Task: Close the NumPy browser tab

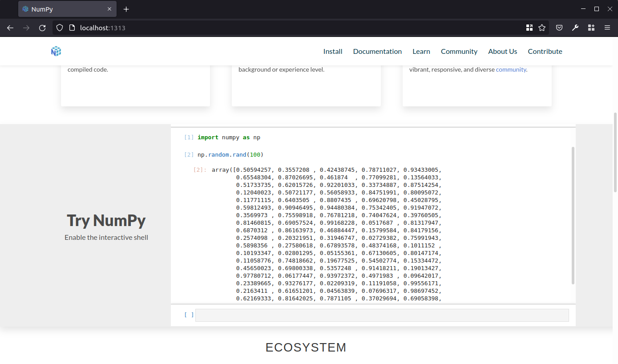Action: click(109, 9)
